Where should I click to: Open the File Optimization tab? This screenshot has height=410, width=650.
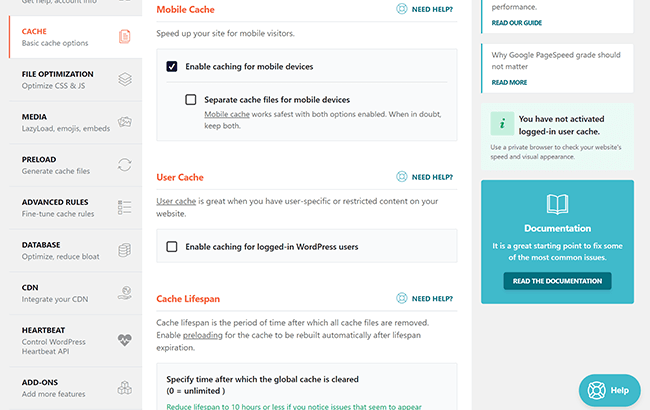75,80
